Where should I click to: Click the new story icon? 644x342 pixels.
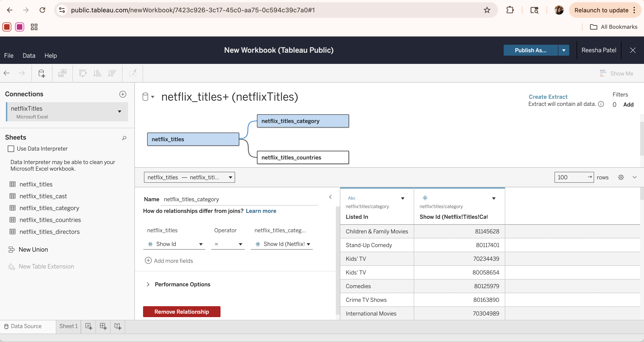[118, 326]
